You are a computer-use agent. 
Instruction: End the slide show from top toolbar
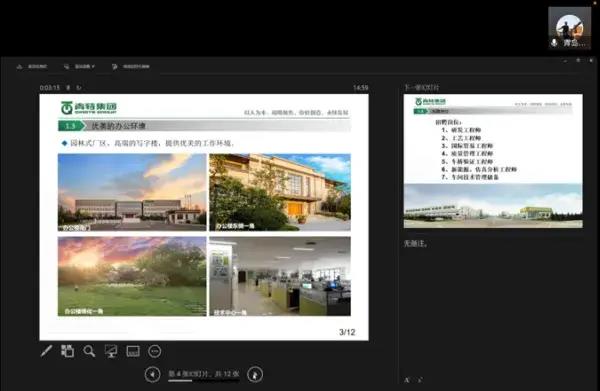130,67
